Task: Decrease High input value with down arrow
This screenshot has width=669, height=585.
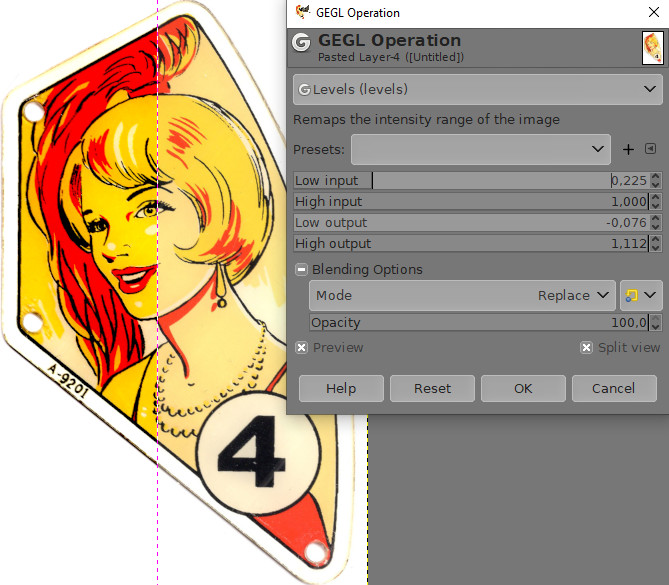Action: tap(656, 206)
